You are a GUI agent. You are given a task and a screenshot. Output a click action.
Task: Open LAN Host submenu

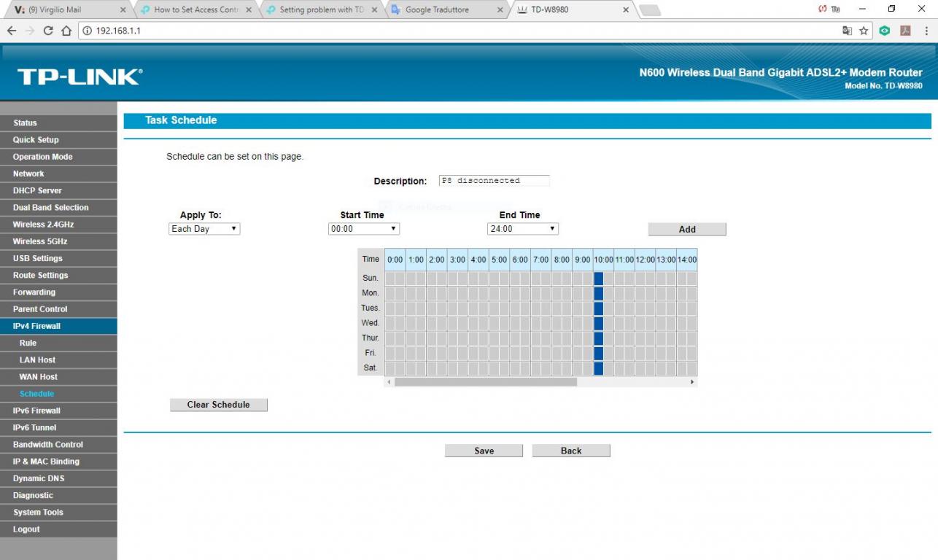tap(58, 359)
